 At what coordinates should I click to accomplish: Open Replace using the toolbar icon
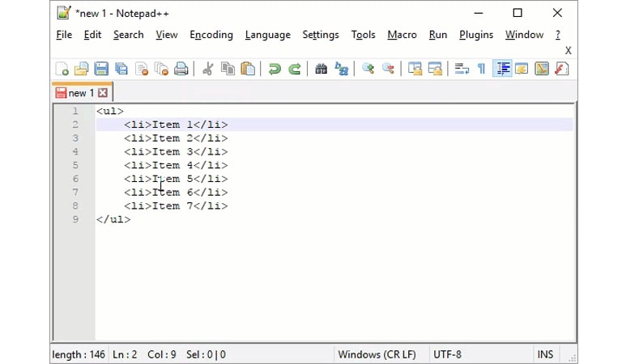click(x=341, y=69)
